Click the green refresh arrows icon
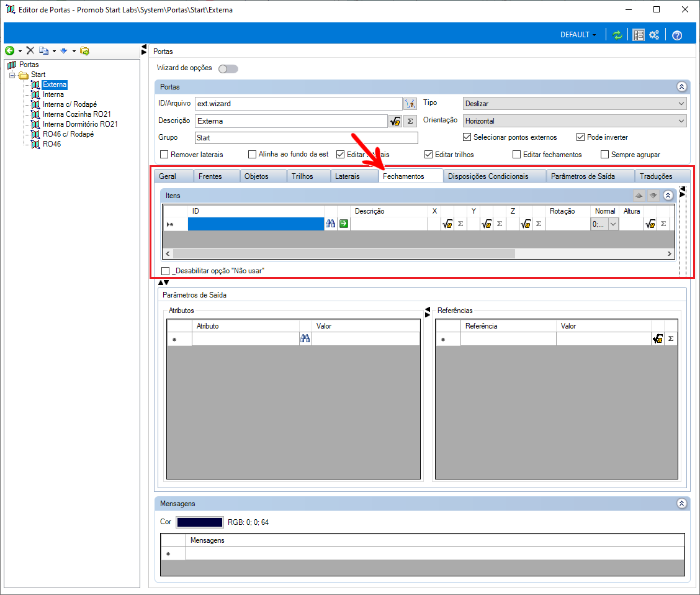 point(617,35)
